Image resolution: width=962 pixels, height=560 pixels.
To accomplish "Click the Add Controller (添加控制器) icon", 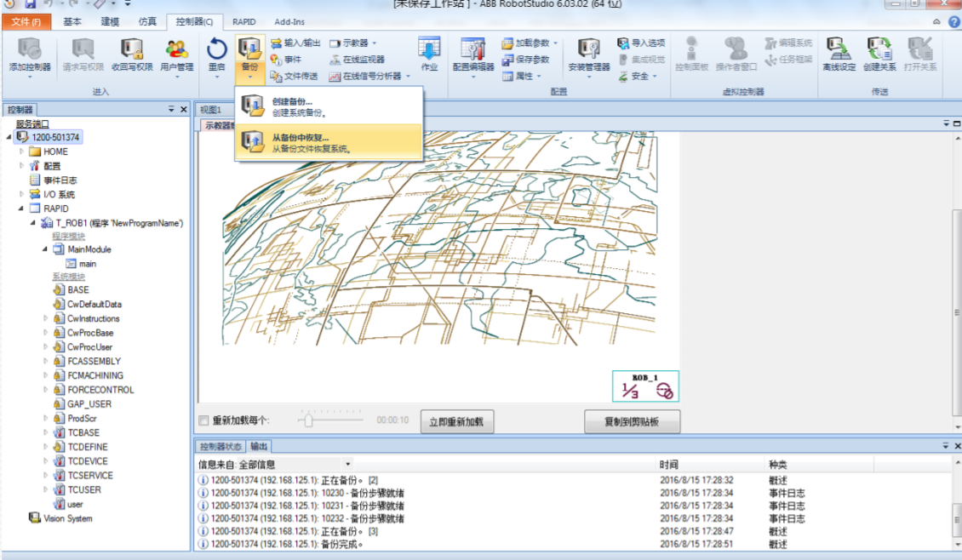I will coord(30,55).
